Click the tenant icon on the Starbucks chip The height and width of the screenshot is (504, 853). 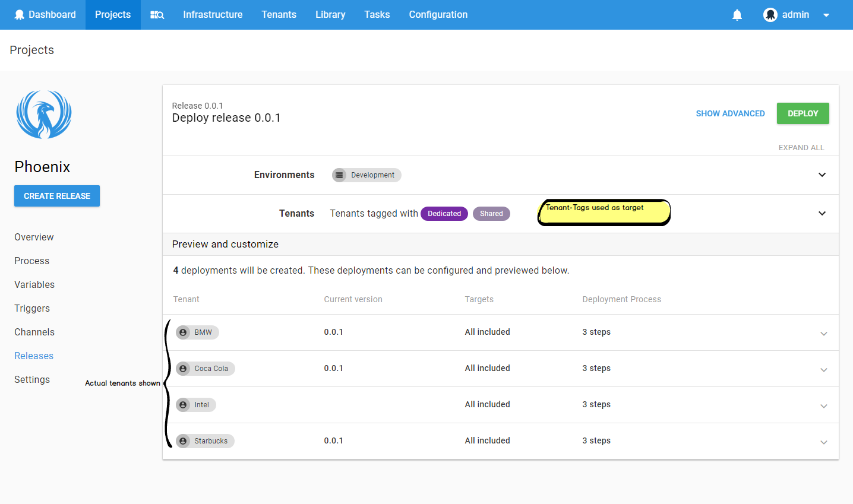coord(183,440)
